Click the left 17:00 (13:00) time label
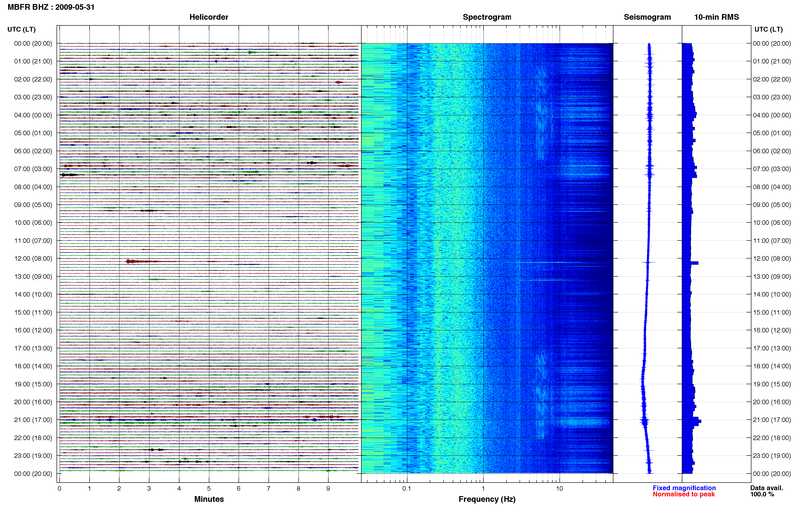812x508 pixels. click(x=33, y=348)
